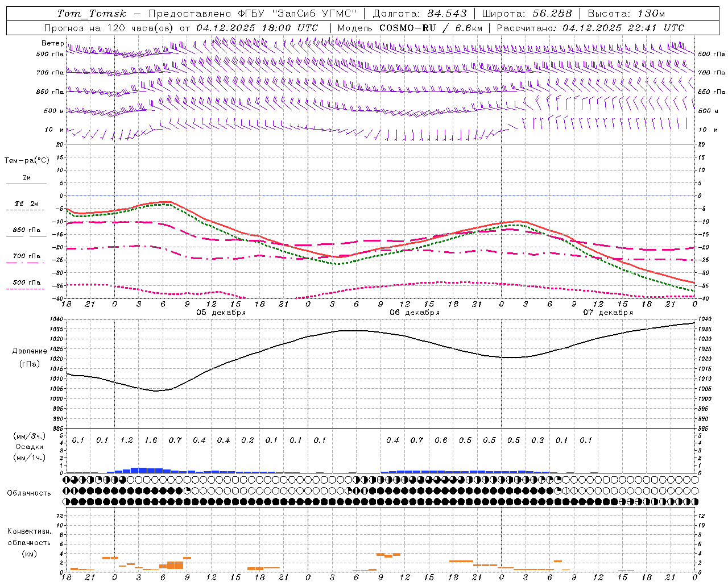Viewport: 728px width, 582px height.
Task: Click the Прогноз на 120 часа(ов) text
Action: tap(109, 28)
